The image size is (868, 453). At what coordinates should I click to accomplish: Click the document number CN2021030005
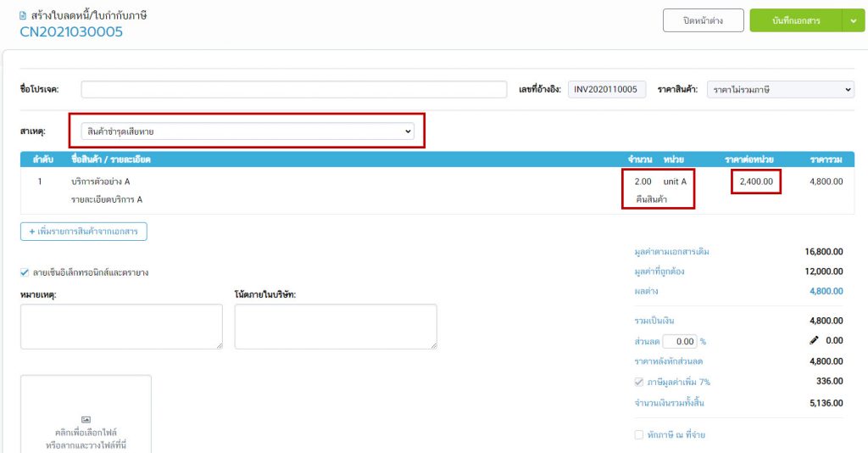(x=71, y=32)
